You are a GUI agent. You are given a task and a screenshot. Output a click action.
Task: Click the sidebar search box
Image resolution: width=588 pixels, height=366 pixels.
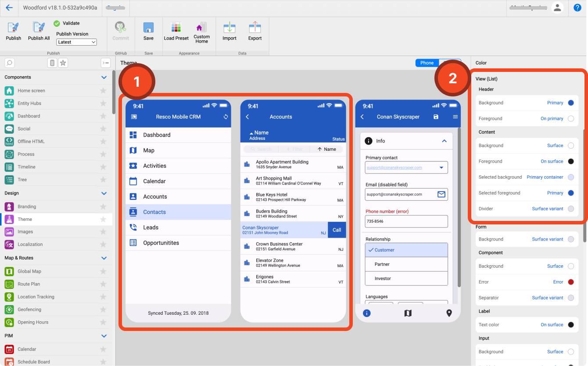(x=9, y=63)
